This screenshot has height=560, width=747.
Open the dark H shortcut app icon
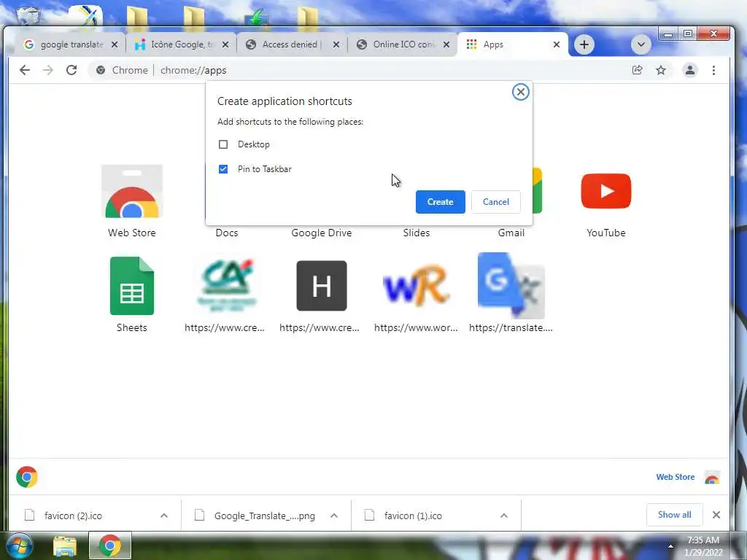tap(322, 286)
